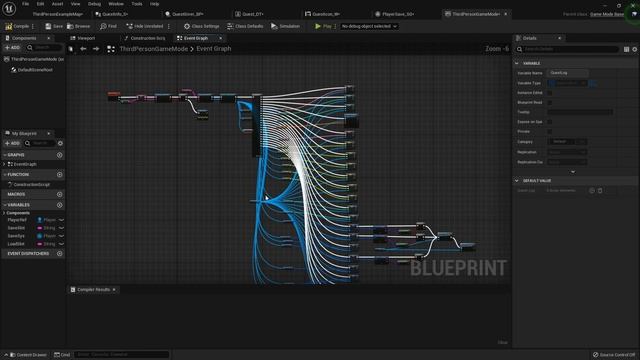Navigate forward in graph history

point(96,49)
